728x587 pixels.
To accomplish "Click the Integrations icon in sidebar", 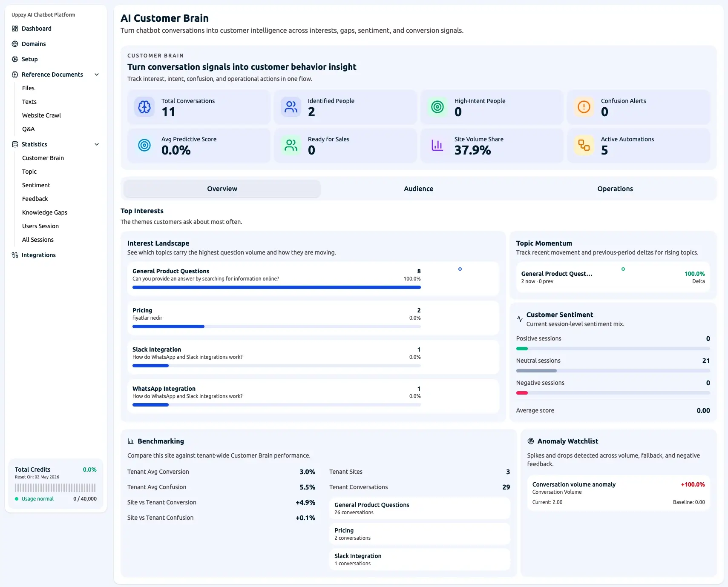I will click(15, 255).
